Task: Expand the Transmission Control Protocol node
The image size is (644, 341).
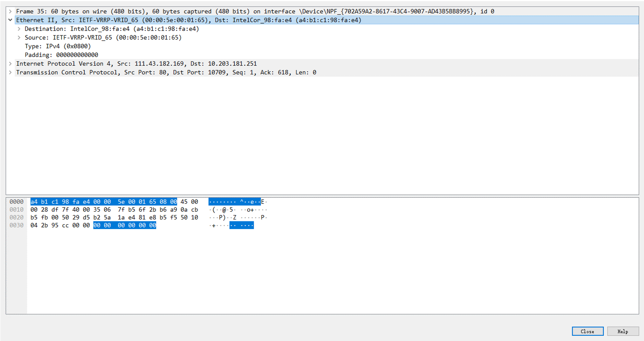Action: tap(10, 73)
